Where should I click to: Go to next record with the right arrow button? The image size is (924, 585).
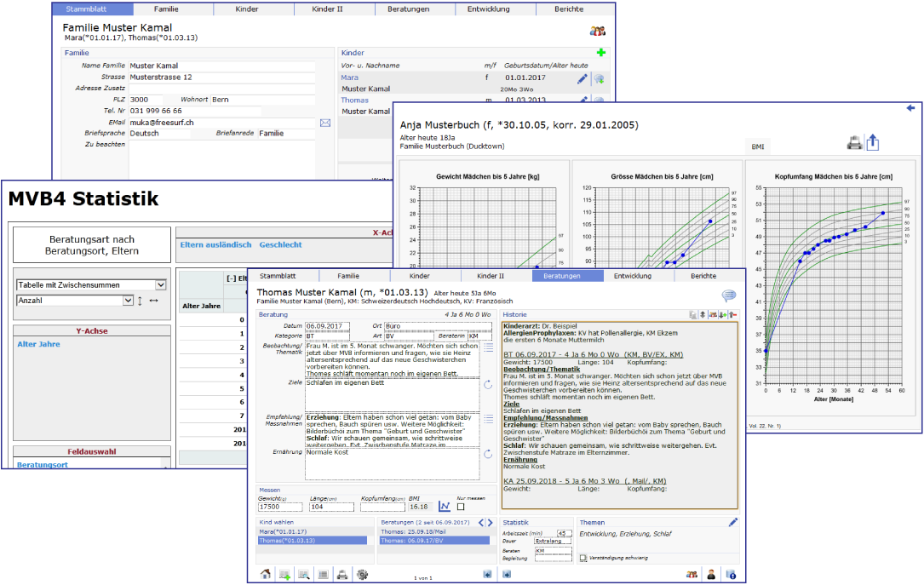coord(507,574)
